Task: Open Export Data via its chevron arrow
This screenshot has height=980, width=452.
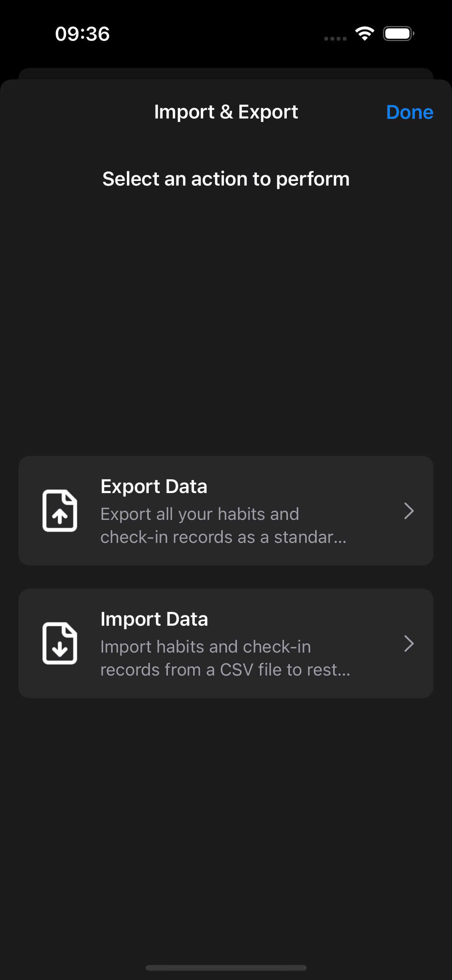Action: click(x=409, y=511)
